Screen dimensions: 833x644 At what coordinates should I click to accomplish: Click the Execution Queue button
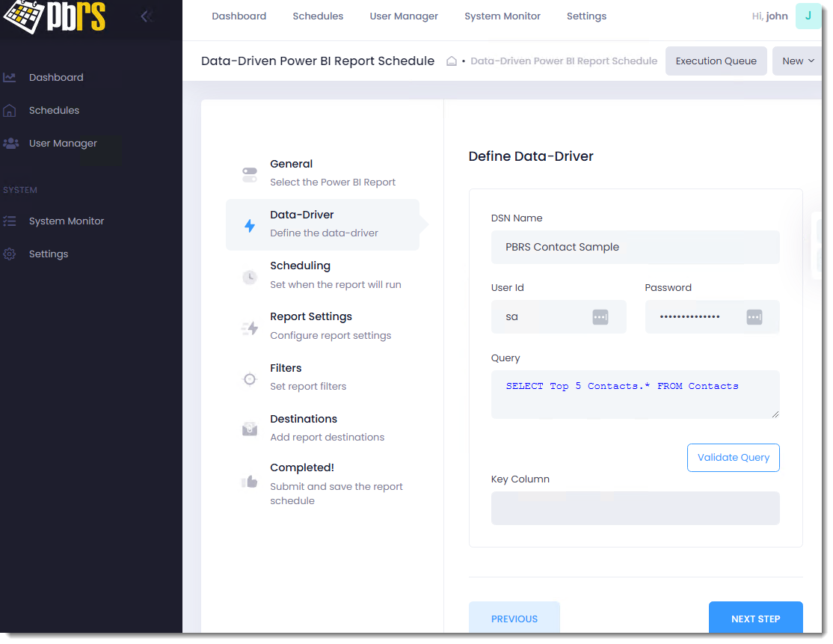point(716,61)
